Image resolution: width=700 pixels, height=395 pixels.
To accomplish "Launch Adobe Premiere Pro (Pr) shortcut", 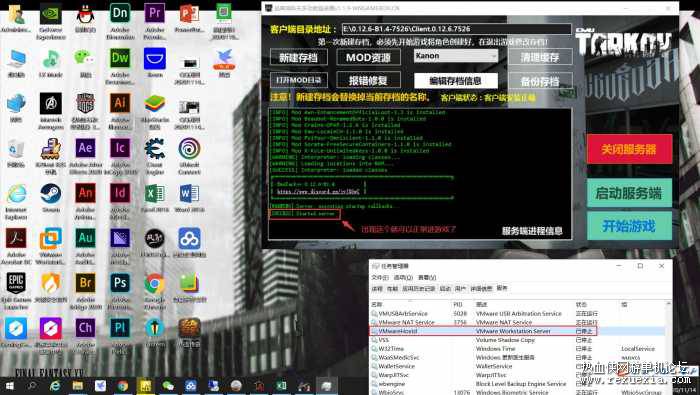I will 154,20.
